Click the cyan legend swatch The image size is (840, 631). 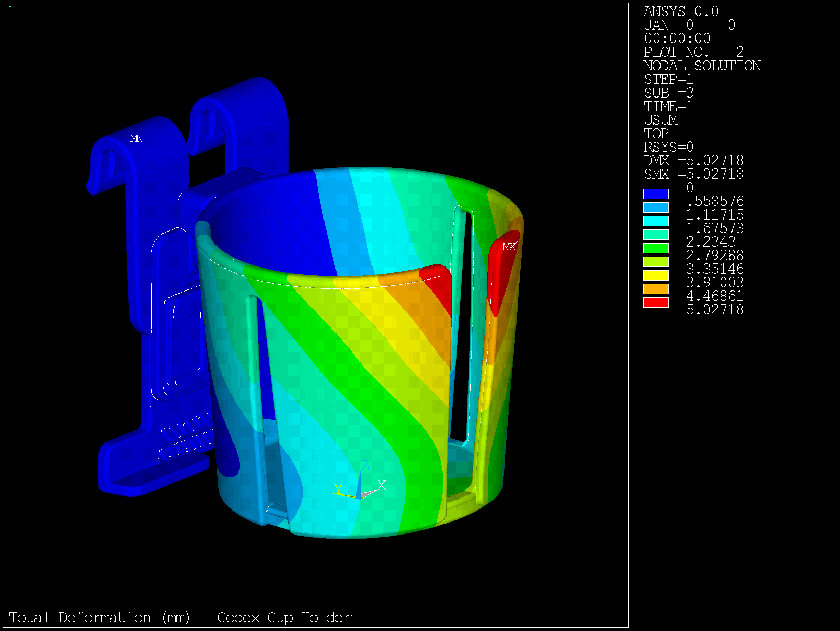point(656,221)
